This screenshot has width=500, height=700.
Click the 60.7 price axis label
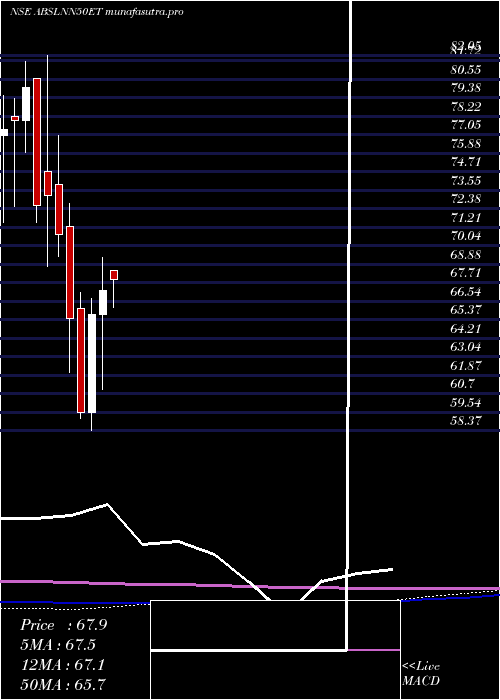click(x=463, y=384)
